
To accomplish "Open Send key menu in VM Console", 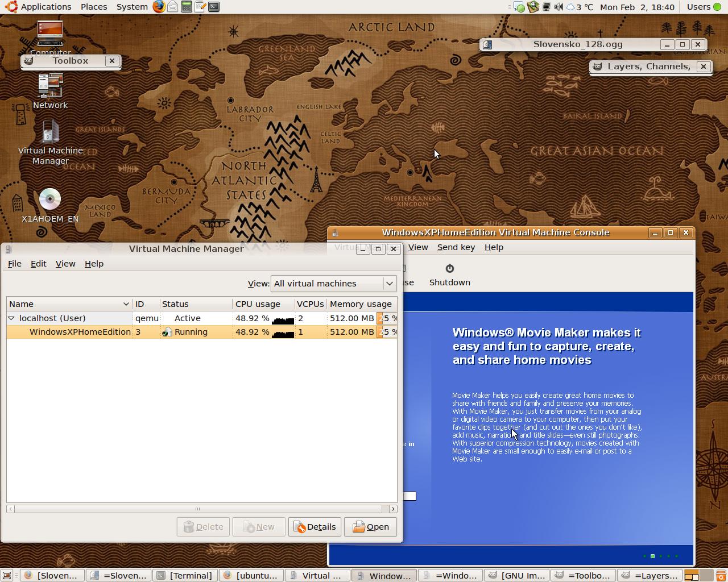I will [456, 247].
